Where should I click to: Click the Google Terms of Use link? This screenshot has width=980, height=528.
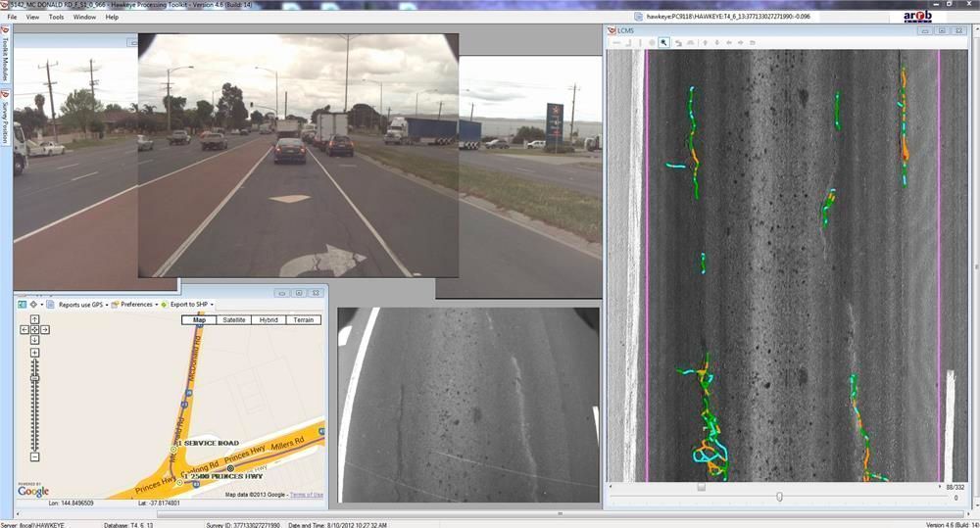[x=307, y=495]
